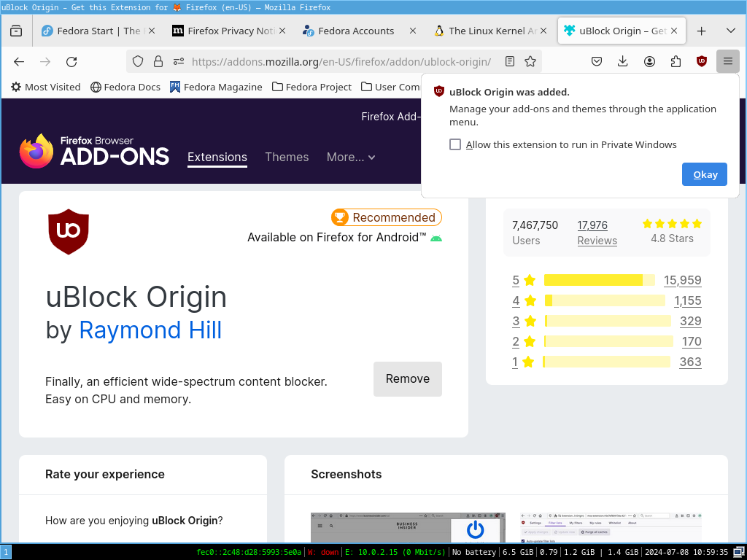The width and height of the screenshot is (747, 560).
Task: Click the 1-star rating bar
Action: coord(606,362)
